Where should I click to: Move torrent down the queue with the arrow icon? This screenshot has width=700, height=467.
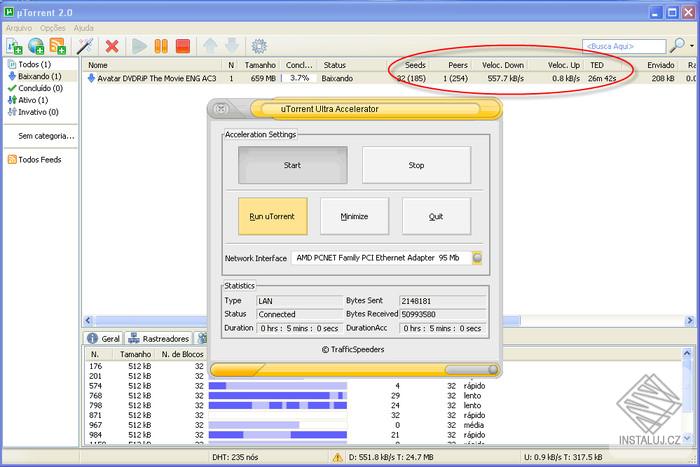coord(232,46)
